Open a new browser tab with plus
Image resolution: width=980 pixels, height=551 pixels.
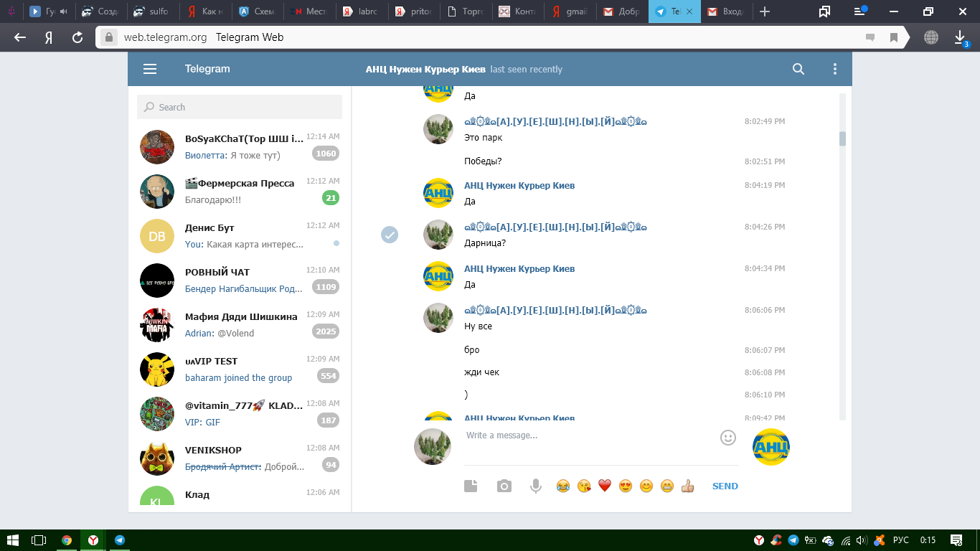pos(765,11)
